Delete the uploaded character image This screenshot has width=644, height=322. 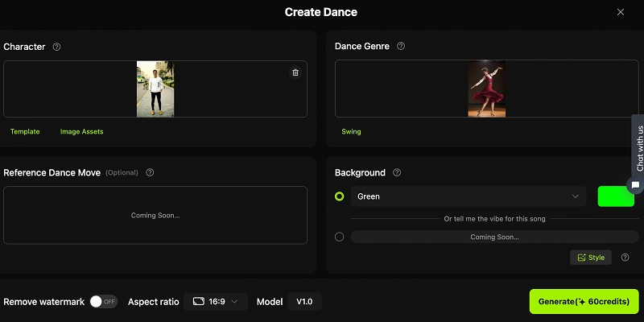295,72
